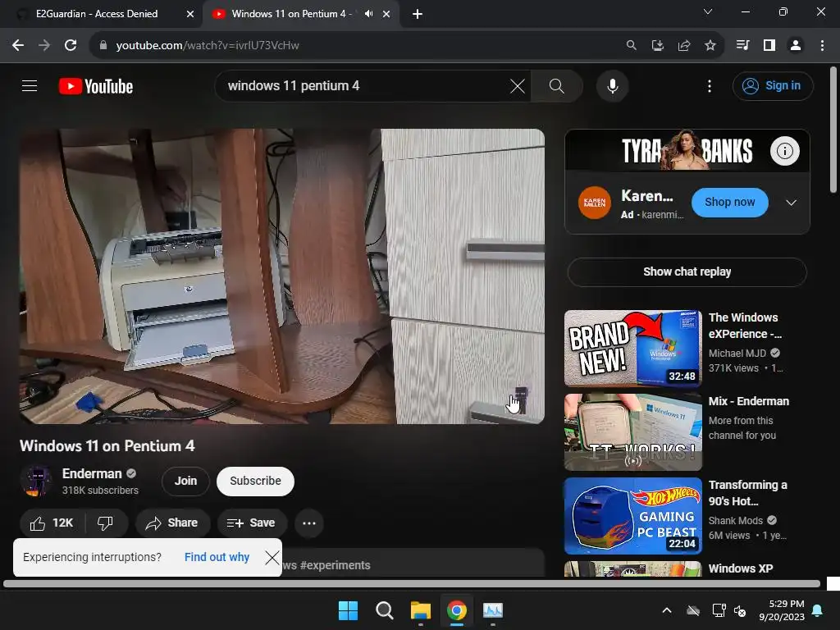
Task: Toggle Chrome side panel icon
Action: point(769,46)
